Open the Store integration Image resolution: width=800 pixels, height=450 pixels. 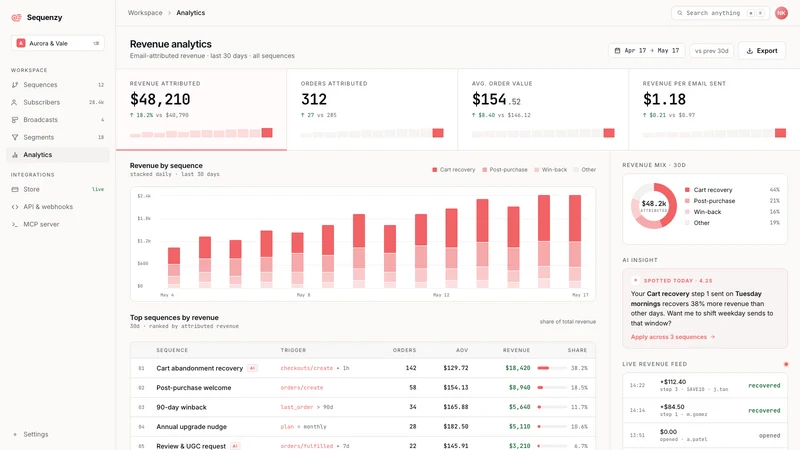(x=58, y=189)
